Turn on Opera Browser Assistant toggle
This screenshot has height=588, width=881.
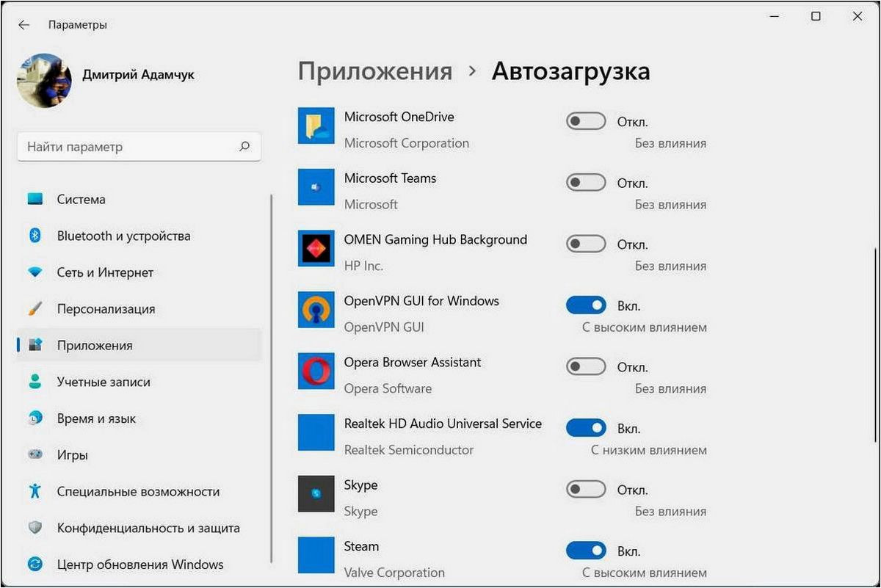click(x=586, y=366)
